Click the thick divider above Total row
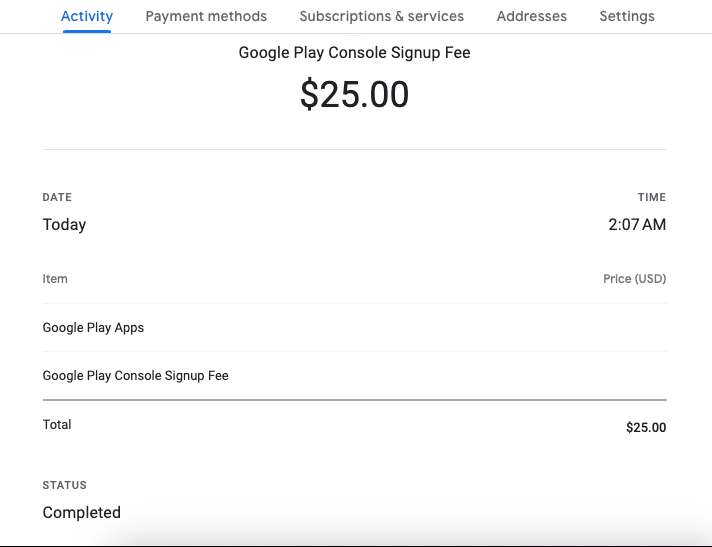 tap(354, 400)
